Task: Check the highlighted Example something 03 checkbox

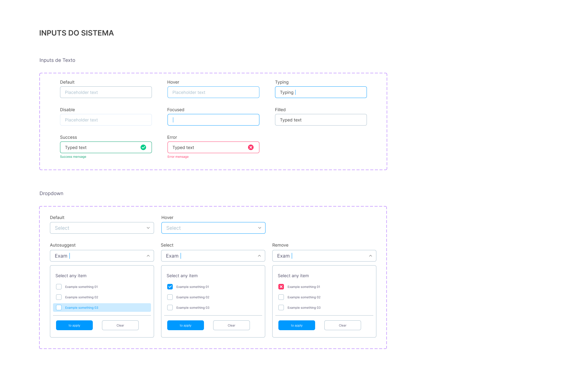Action: click(59, 308)
